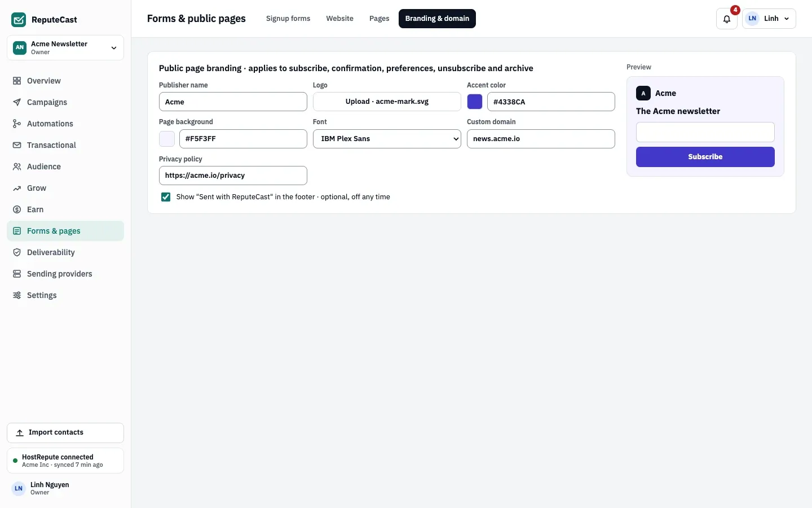Click The Acme newsletter heading in preview

(678, 111)
